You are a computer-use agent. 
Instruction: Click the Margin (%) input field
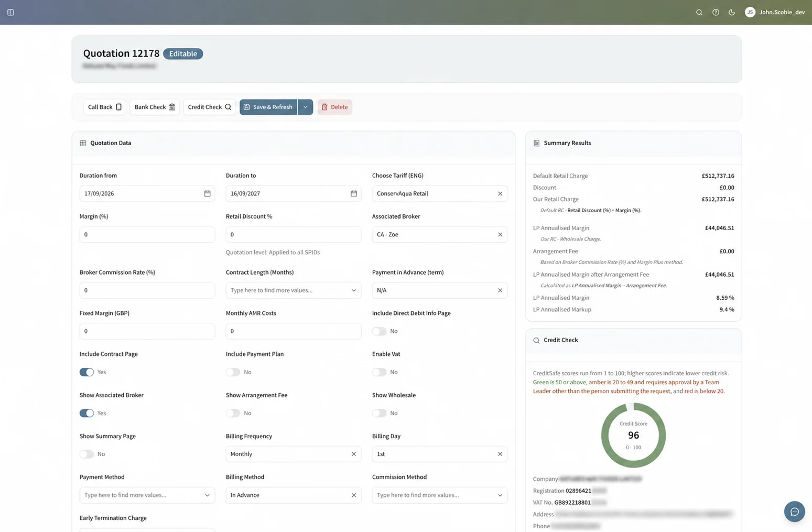coord(147,234)
